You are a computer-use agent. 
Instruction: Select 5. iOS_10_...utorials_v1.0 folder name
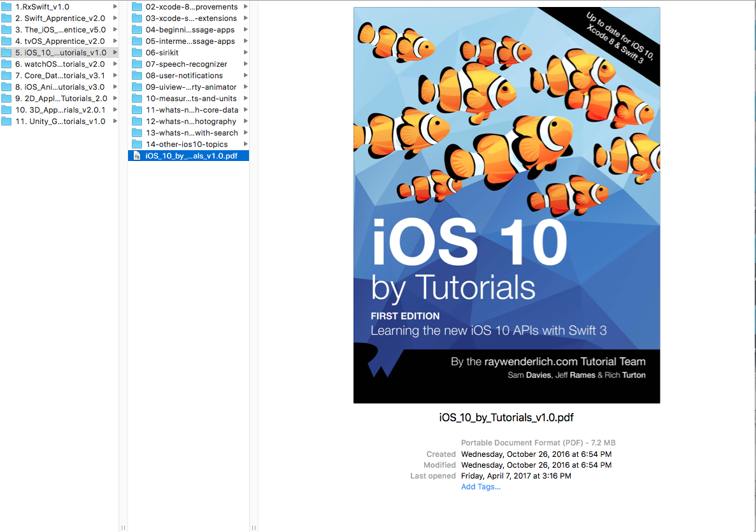tap(61, 53)
